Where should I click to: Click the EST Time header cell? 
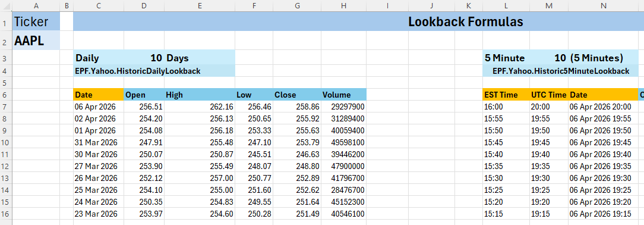(x=506, y=95)
